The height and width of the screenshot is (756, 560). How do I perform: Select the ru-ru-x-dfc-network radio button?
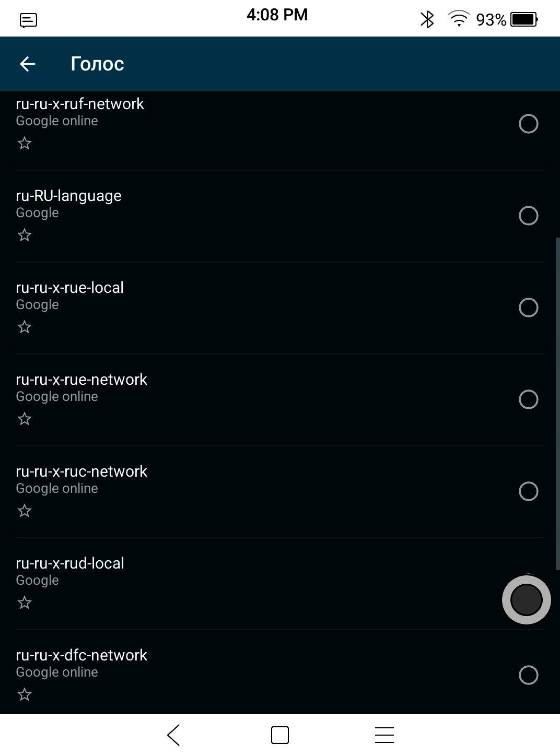(528, 675)
